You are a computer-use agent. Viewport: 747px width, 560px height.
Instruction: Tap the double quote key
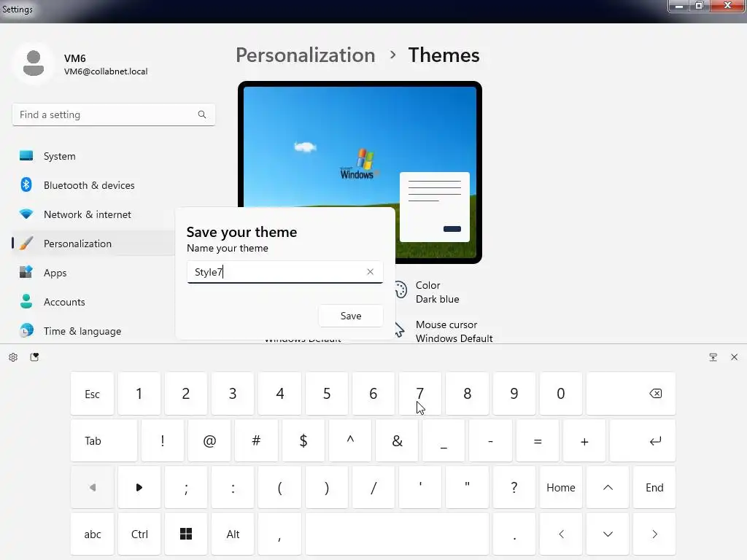pyautogui.click(x=467, y=487)
